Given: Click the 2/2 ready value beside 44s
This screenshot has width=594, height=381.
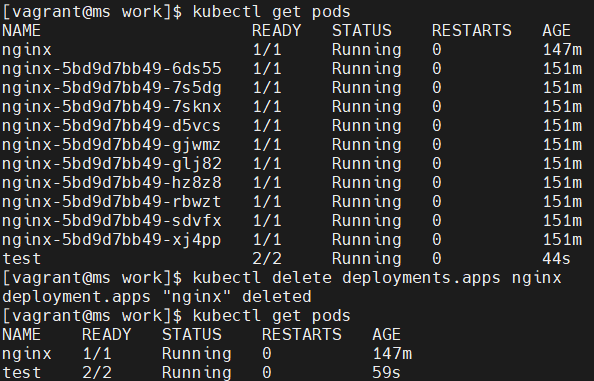Looking at the screenshot, I should click(x=267, y=259).
